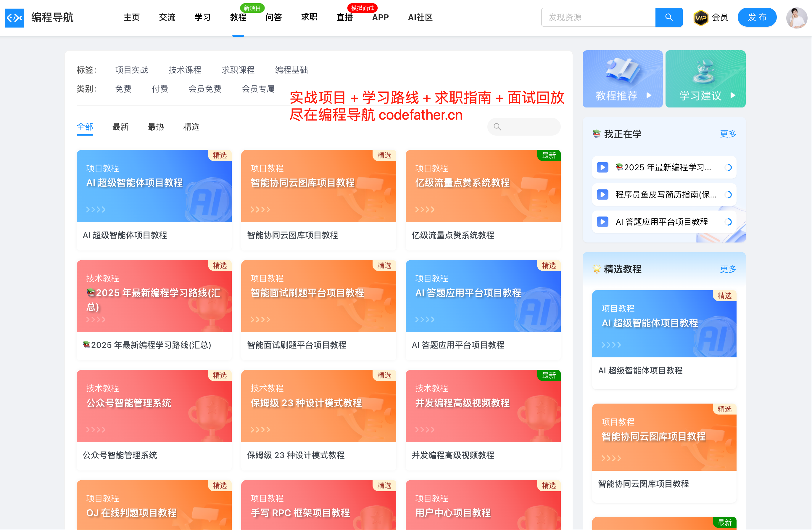Click the 编程导航 logo icon
This screenshot has width=812, height=530.
(x=14, y=17)
